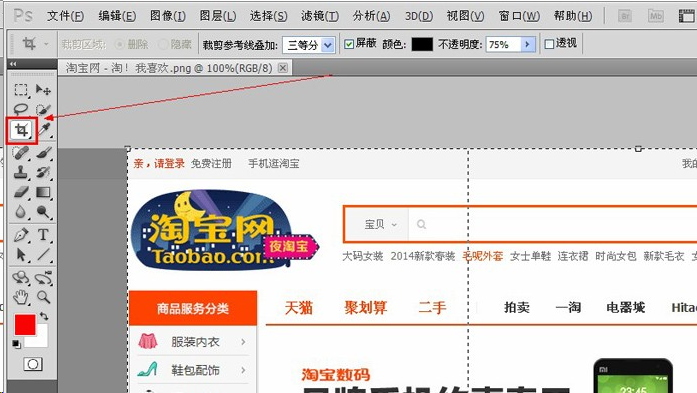Select the 3D Camera Rotate tool
The width and height of the screenshot is (697, 393).
pos(44,277)
